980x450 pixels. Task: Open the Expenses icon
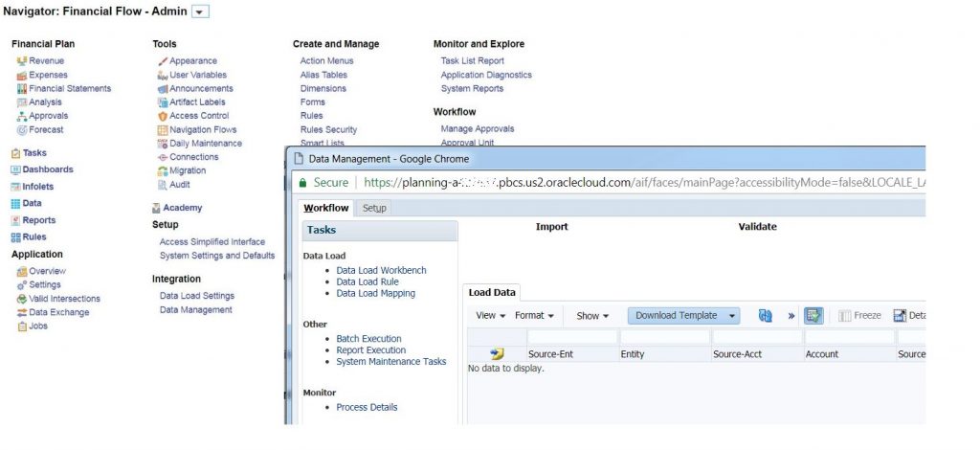(x=22, y=75)
